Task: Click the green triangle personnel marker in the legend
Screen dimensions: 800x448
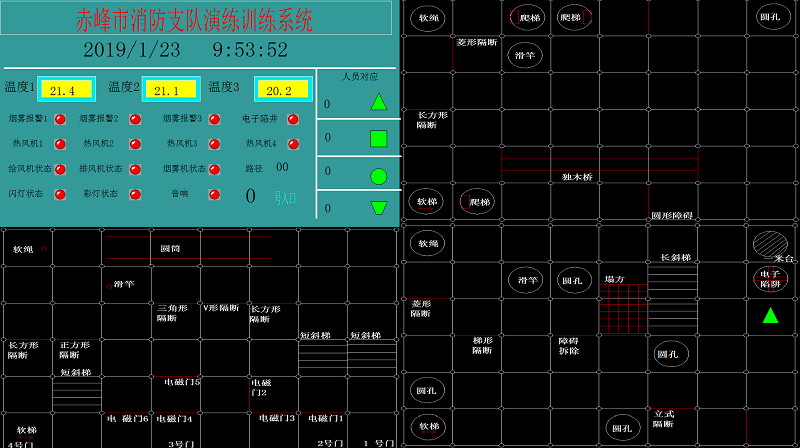Action: (x=378, y=102)
